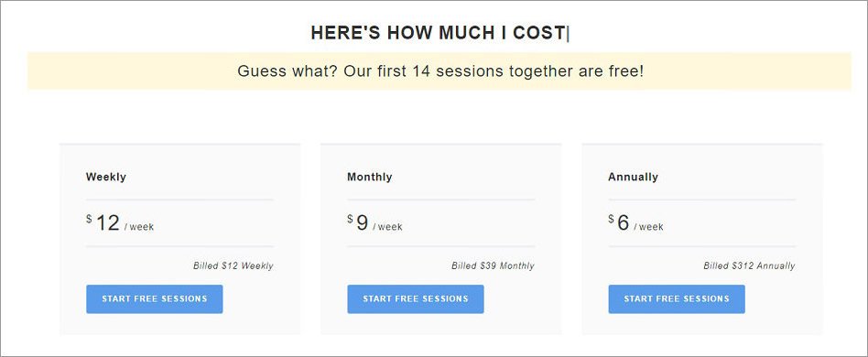Click the "Billed $312 Annually" note
Screen dimensions: 868x357
[x=749, y=265]
